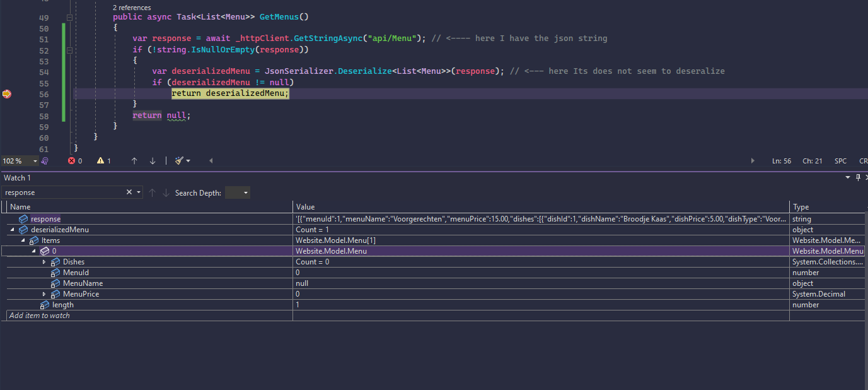Click the "Add item to watch" field
Viewport: 868px width, 390px height.
pos(40,316)
